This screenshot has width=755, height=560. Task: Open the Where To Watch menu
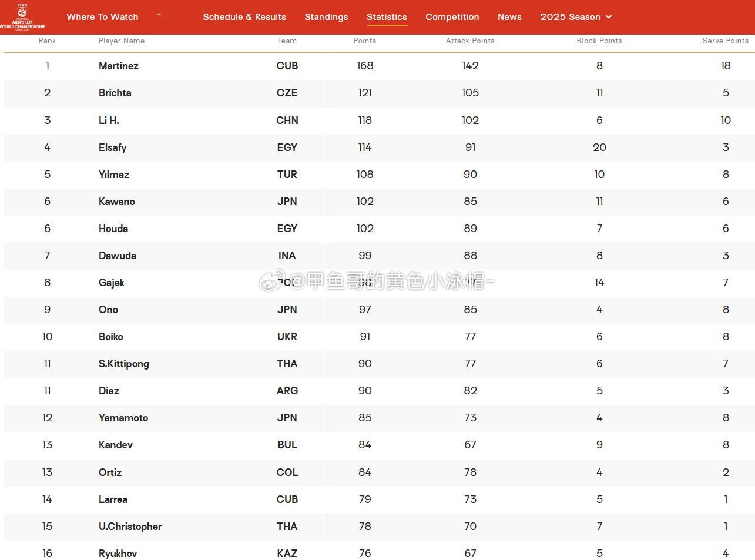tap(102, 17)
